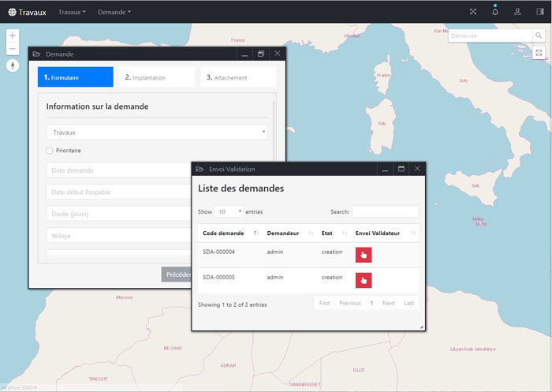
Task: Send SDA-000004 to validator
Action: [x=364, y=254]
